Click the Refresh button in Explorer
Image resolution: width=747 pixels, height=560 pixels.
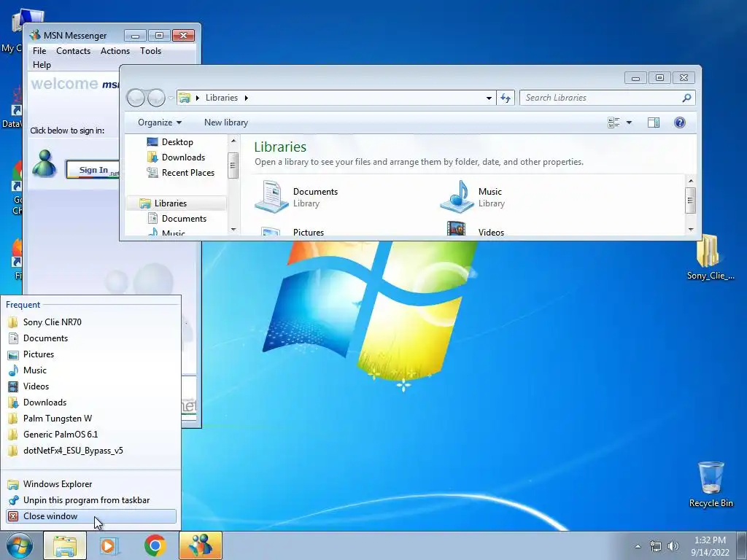[506, 98]
